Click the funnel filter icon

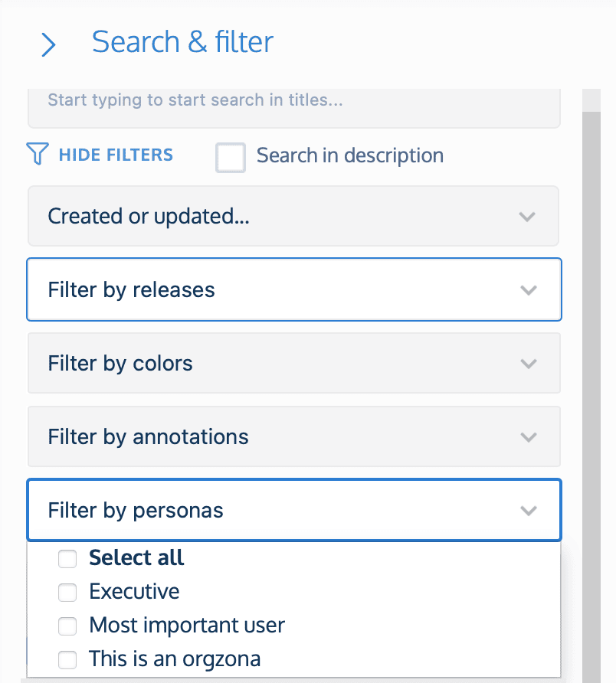38,155
